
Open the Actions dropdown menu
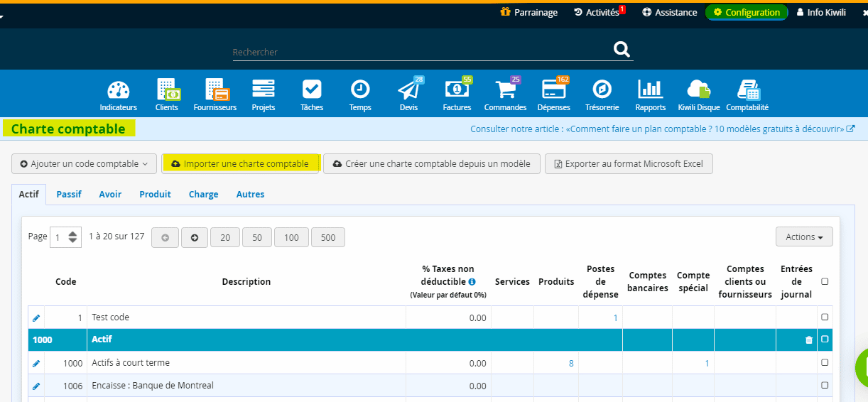pyautogui.click(x=804, y=237)
